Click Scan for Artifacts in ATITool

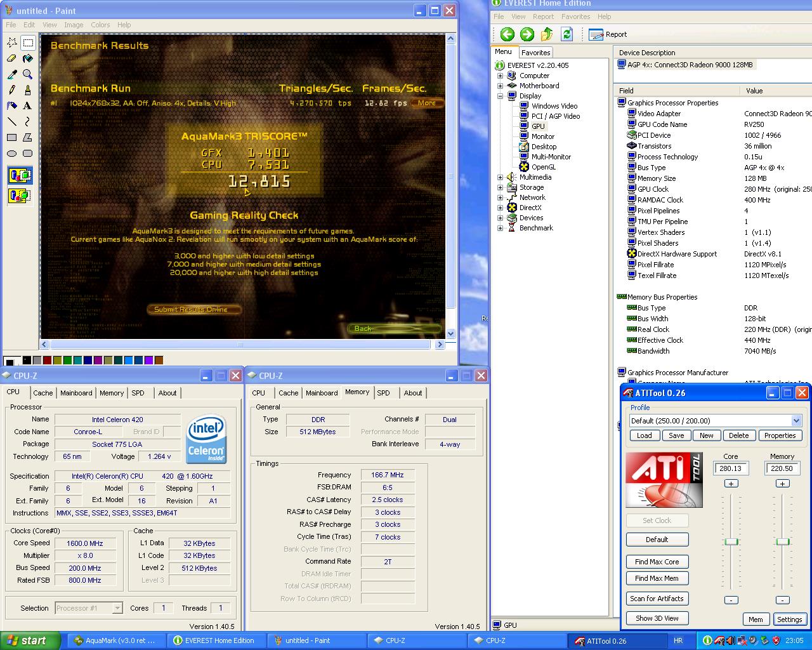(657, 599)
